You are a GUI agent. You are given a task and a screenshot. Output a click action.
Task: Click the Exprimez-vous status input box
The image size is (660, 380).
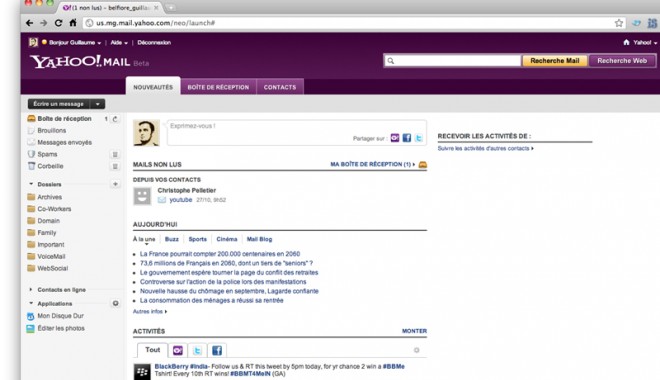297,133
